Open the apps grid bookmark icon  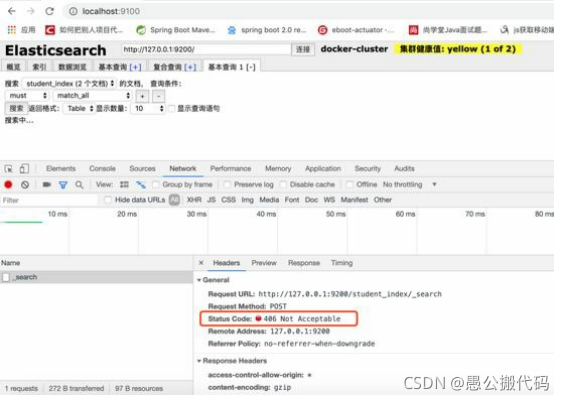click(12, 30)
